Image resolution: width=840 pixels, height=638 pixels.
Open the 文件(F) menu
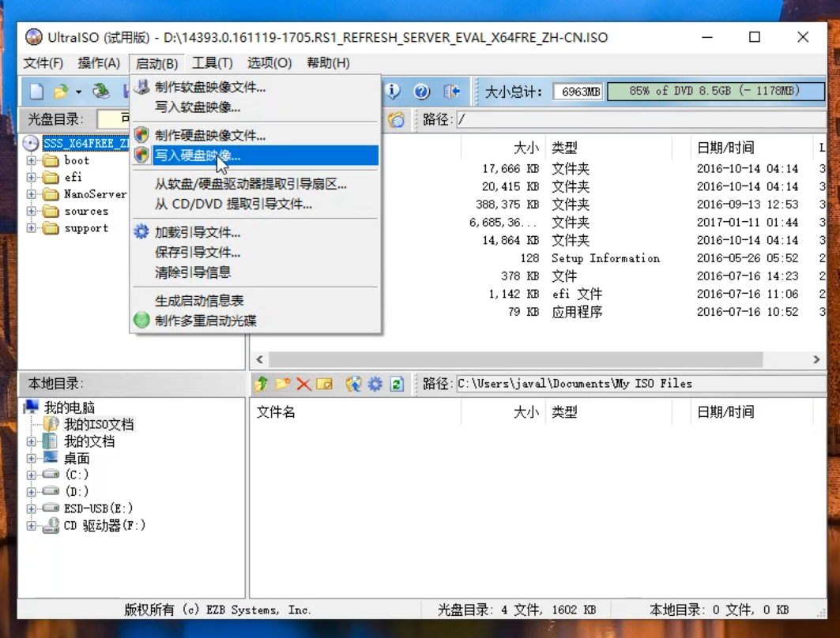click(43, 63)
